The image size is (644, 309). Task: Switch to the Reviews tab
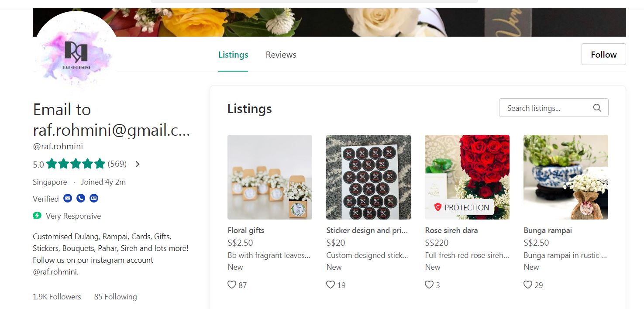(281, 55)
